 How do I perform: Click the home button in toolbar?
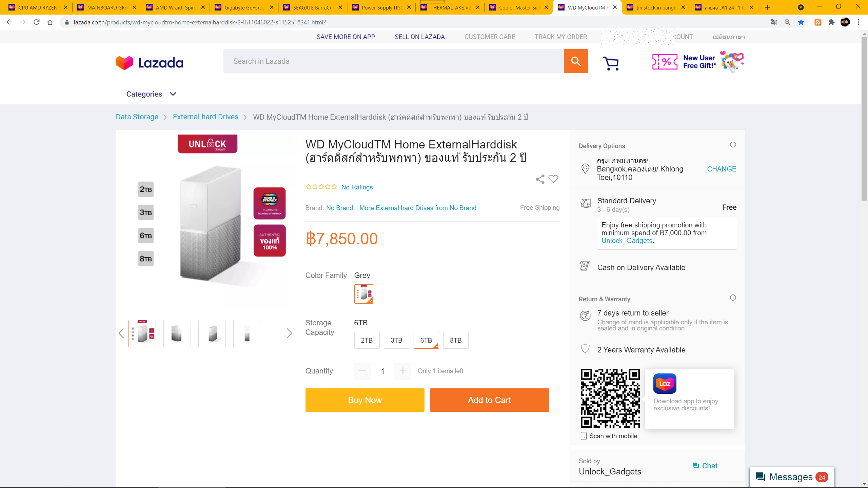[x=50, y=22]
